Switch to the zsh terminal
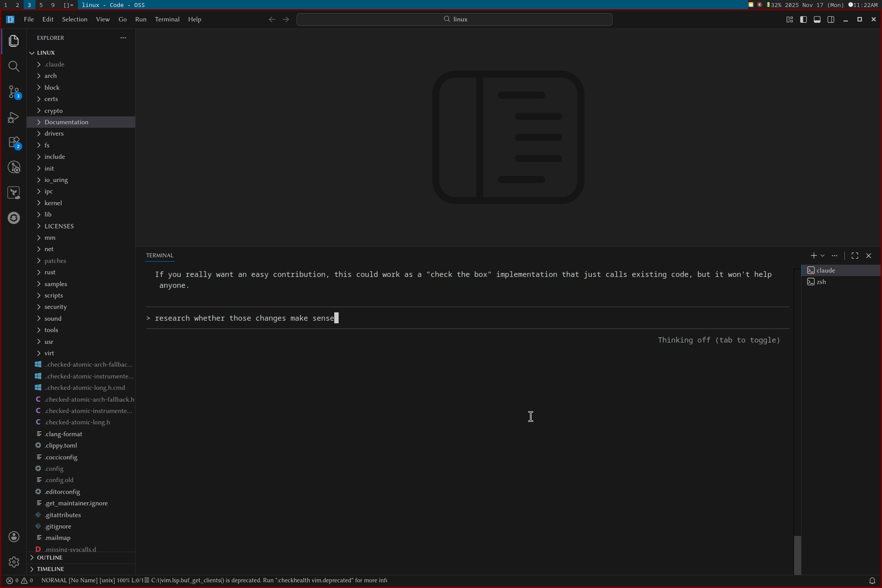Screen dimensions: 882x588 [x=821, y=282]
